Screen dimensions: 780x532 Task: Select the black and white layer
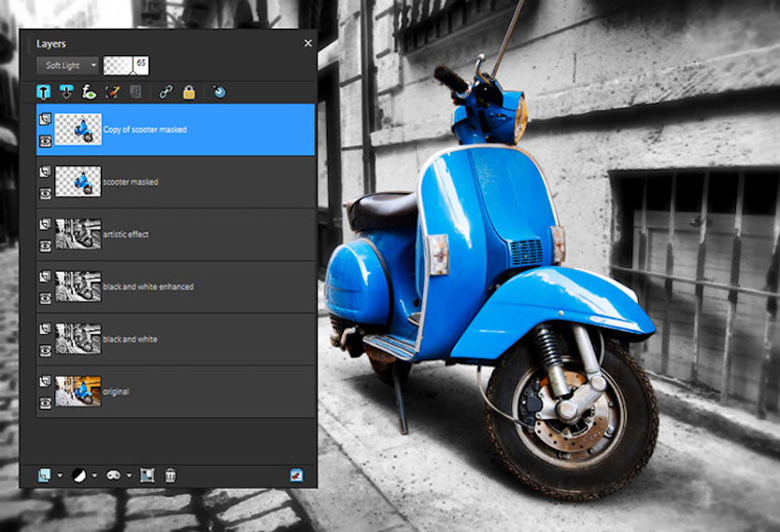click(176, 339)
